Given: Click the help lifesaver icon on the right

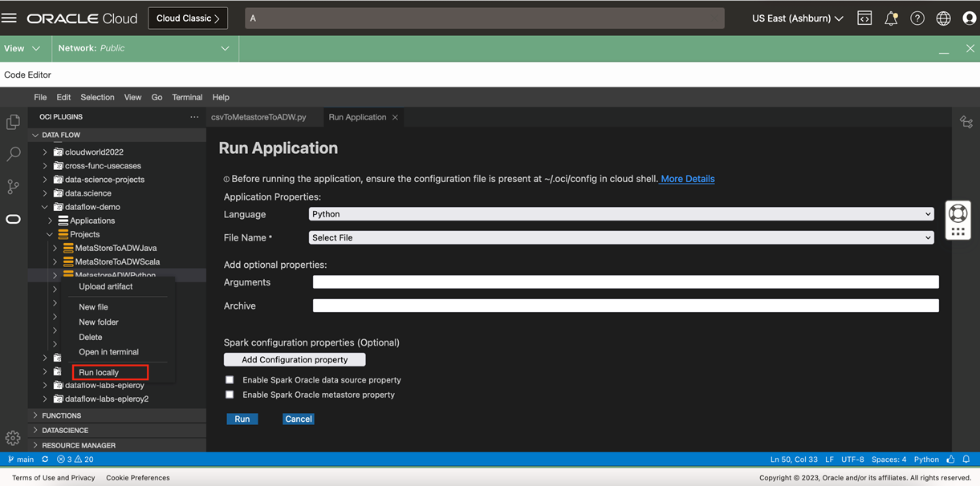Looking at the screenshot, I should click(917, 18).
